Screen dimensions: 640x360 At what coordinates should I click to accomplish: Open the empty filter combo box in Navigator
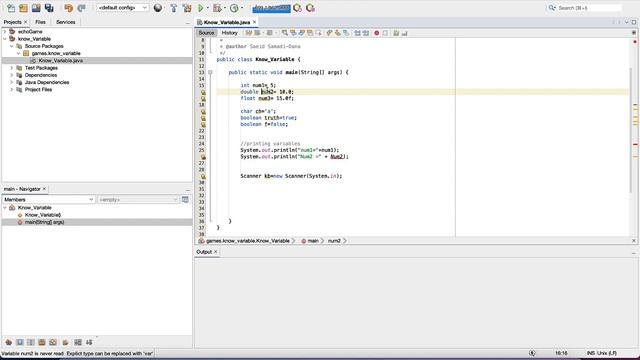tap(138, 200)
